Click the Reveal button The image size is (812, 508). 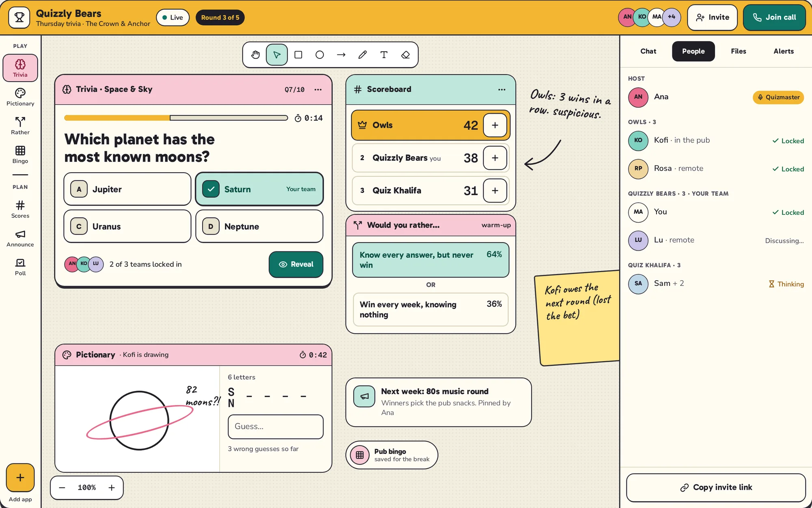pos(296,264)
